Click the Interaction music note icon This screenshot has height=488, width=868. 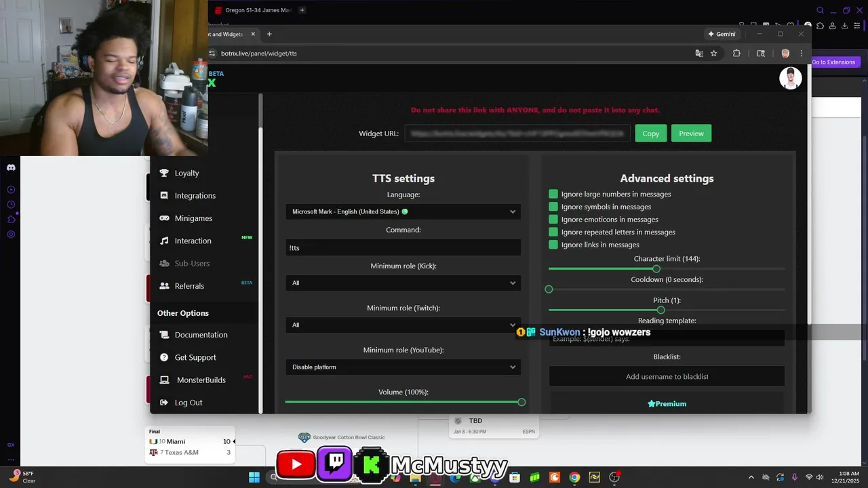coord(163,241)
